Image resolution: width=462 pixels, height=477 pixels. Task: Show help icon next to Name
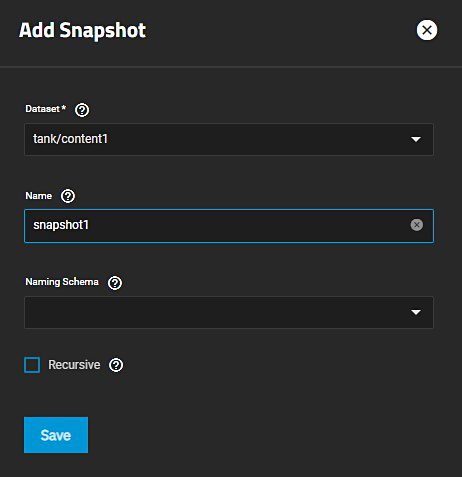point(68,196)
